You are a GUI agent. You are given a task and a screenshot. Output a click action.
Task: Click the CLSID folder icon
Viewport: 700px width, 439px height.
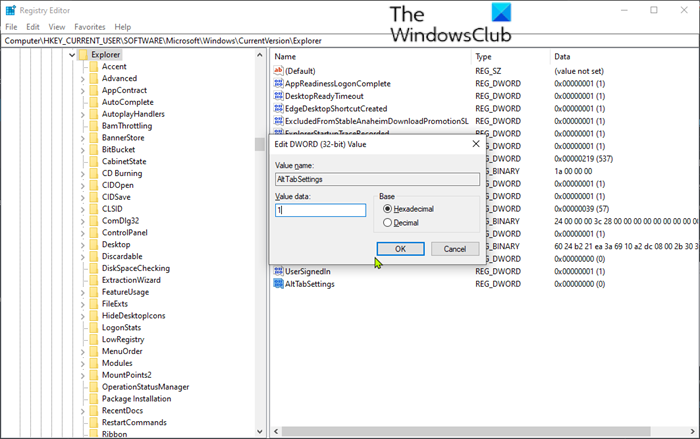point(93,209)
